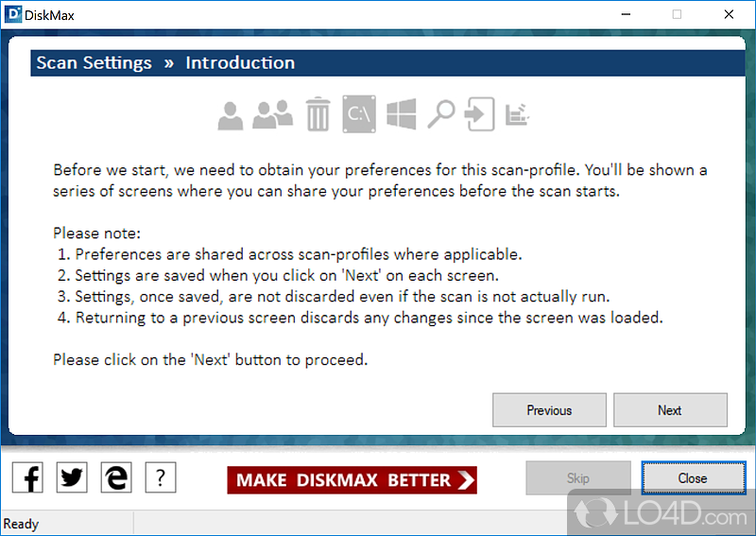
Task: Click the 'Introduction' header text
Action: point(240,62)
